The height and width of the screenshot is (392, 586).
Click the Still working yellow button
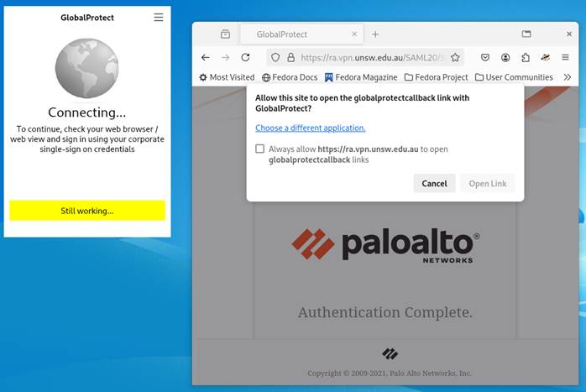click(87, 211)
